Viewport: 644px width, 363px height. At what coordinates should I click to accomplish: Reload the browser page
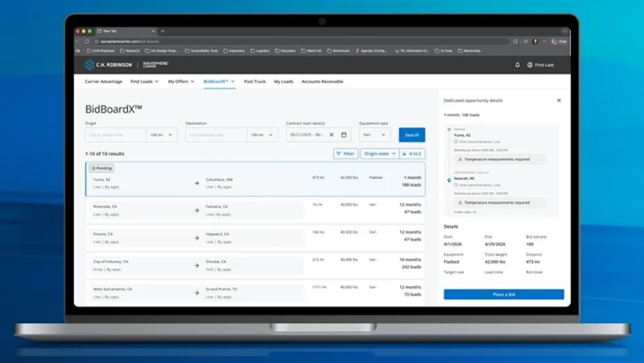click(x=87, y=41)
